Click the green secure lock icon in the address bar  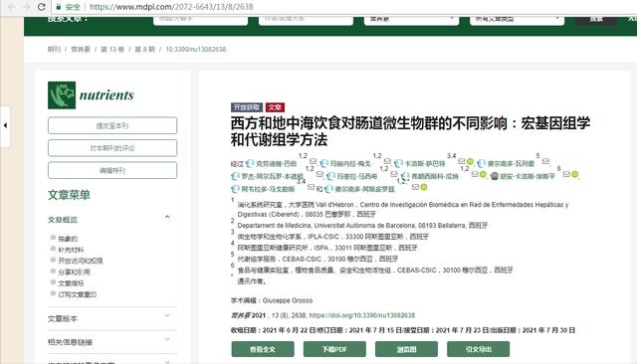59,7
